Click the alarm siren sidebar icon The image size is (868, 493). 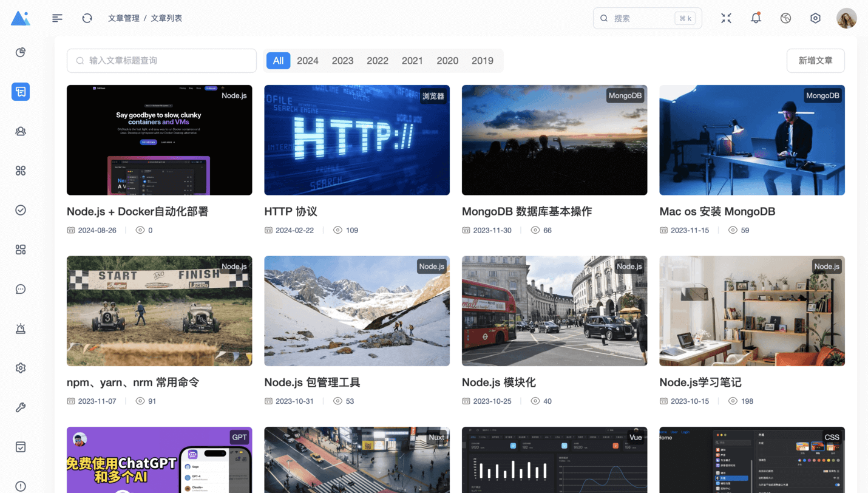point(21,328)
